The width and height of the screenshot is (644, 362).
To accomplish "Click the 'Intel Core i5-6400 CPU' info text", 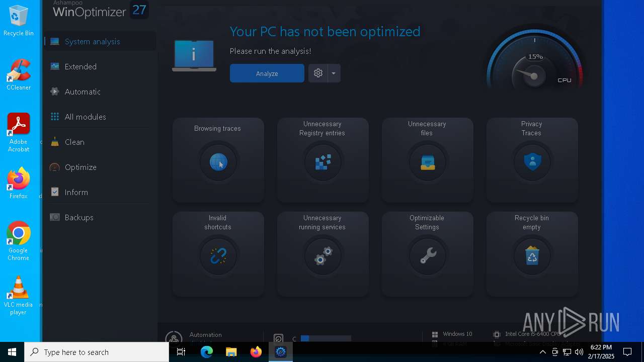I will [533, 334].
